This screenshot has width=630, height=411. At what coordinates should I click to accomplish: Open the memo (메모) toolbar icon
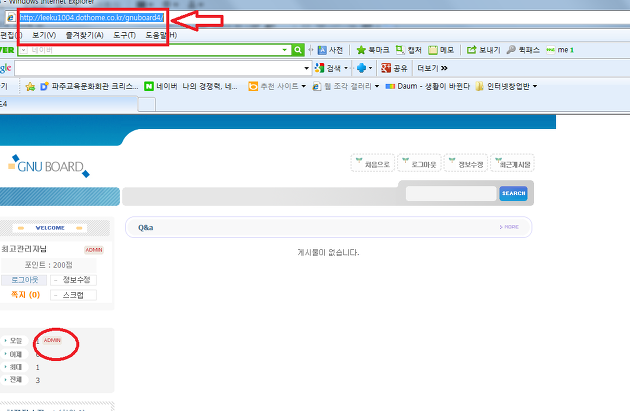(441, 50)
